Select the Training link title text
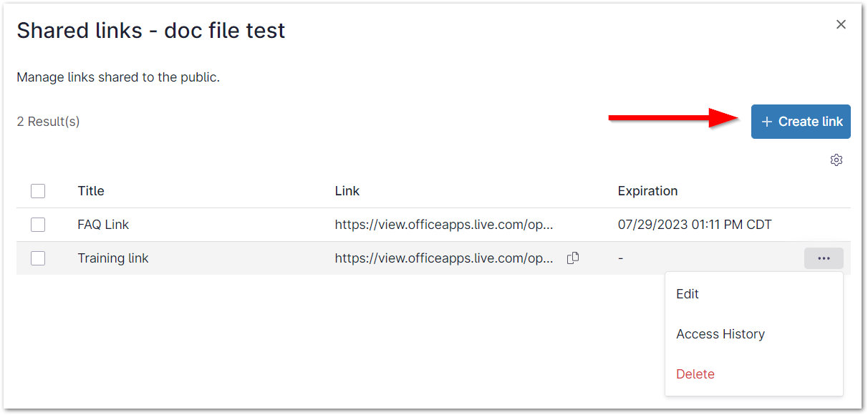This screenshot has width=868, height=415. coord(113,258)
